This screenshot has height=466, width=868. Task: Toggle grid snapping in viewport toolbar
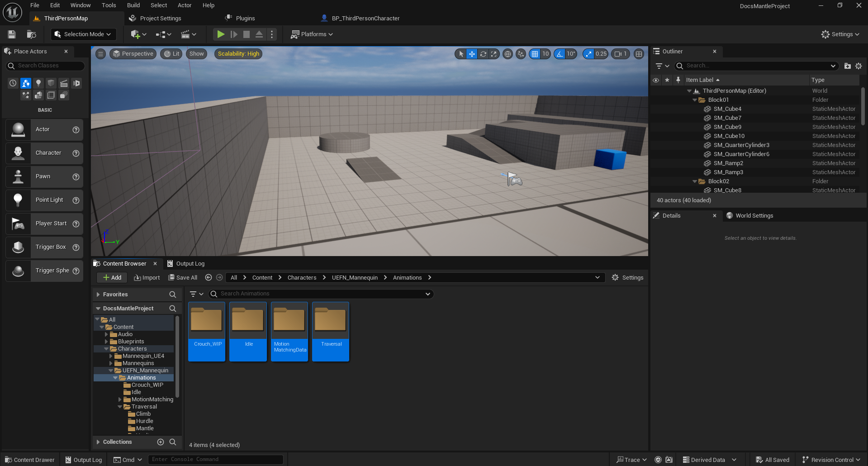point(535,54)
